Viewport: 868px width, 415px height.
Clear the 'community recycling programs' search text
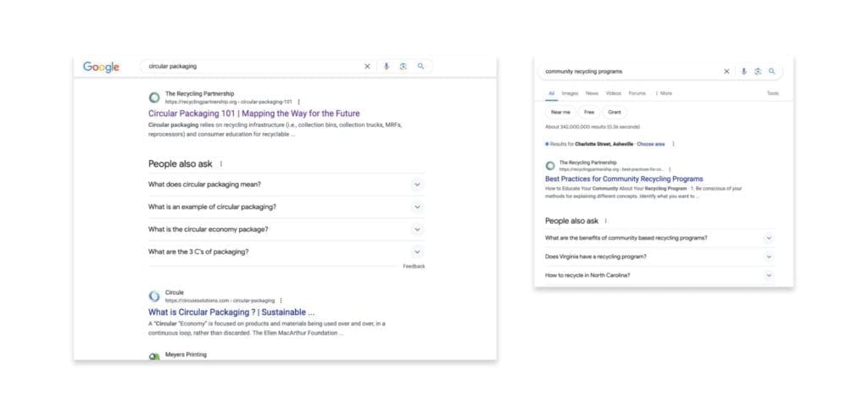point(726,71)
